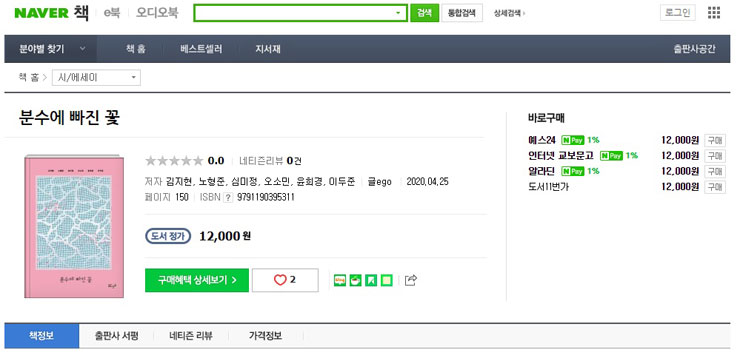Click 구매 button for 예스24
The height and width of the screenshot is (361, 740).
tap(715, 140)
